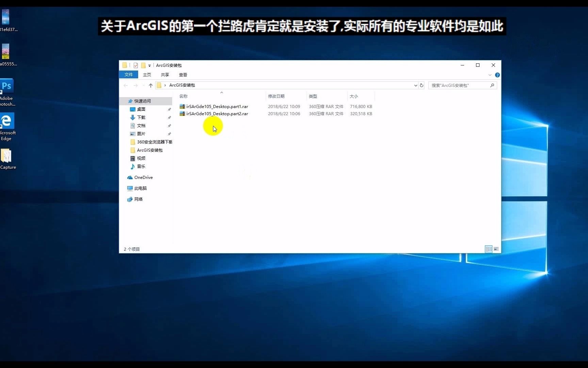Switch to large icons view layout
588x368 pixels.
(496, 249)
